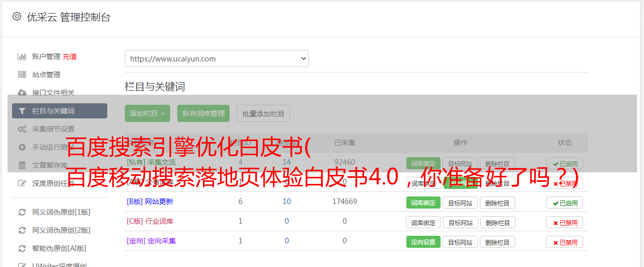Click the gear icon beside 优采云 管理控制台
The width and height of the screenshot is (644, 267).
(17, 17)
